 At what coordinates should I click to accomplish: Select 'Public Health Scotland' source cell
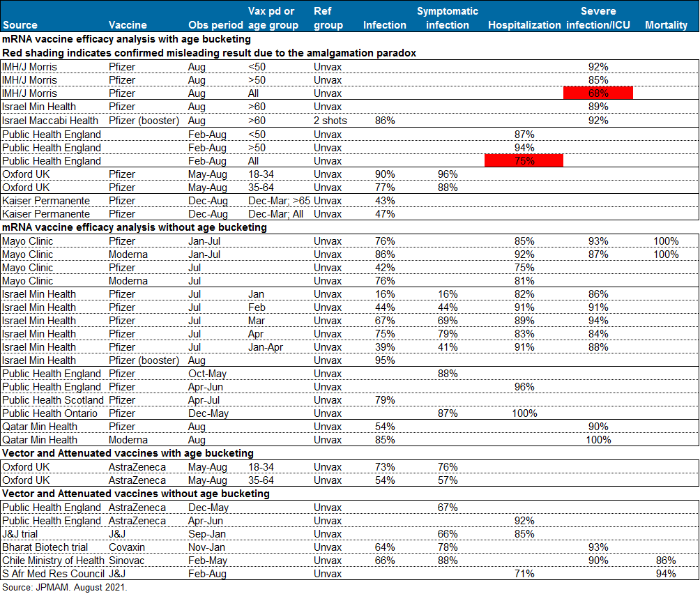pos(53,400)
